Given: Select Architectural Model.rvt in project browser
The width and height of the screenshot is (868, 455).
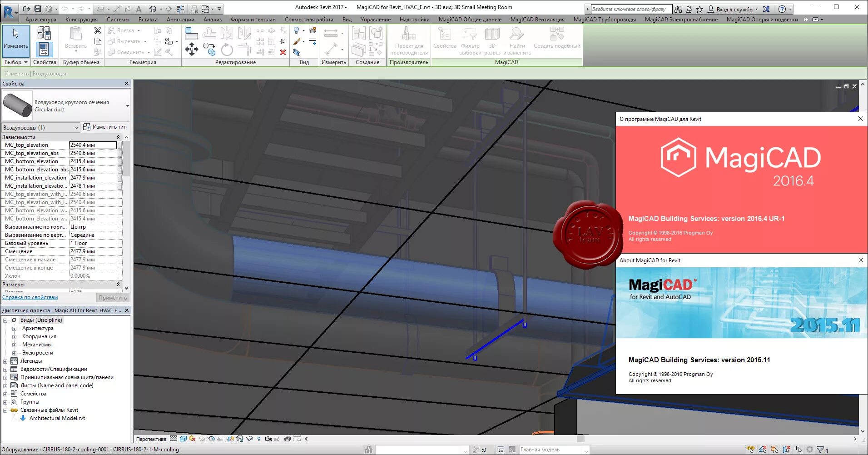Looking at the screenshot, I should 57,418.
